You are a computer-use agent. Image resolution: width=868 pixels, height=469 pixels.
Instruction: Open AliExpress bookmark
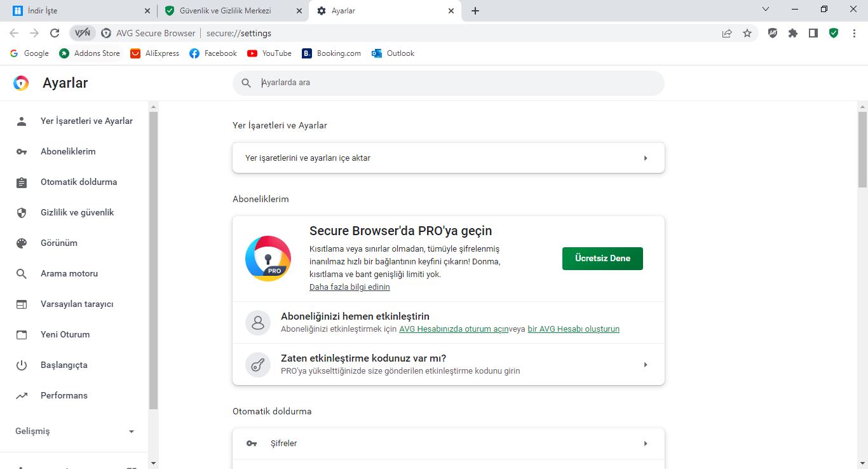[155, 53]
